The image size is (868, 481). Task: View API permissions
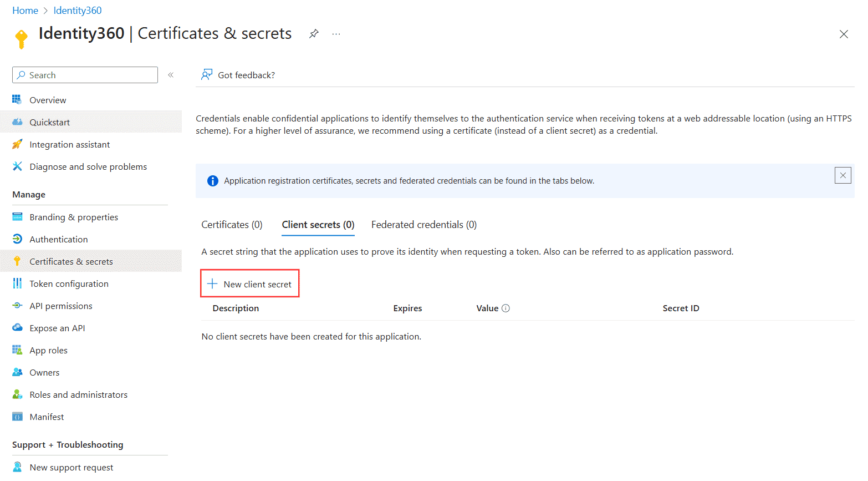click(61, 306)
